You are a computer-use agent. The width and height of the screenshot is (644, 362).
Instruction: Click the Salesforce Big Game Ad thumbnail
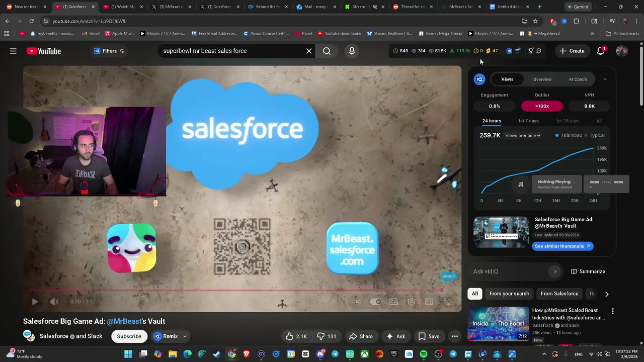tap(501, 232)
